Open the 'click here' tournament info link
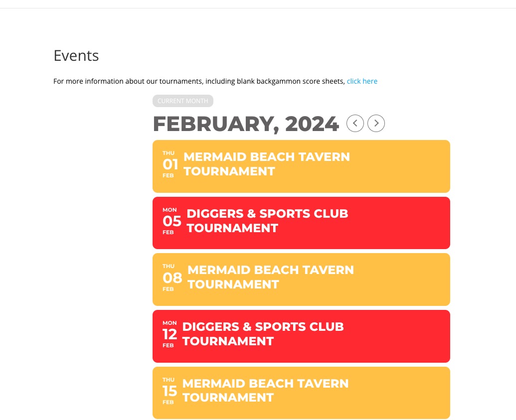The width and height of the screenshot is (516, 420). (x=362, y=81)
